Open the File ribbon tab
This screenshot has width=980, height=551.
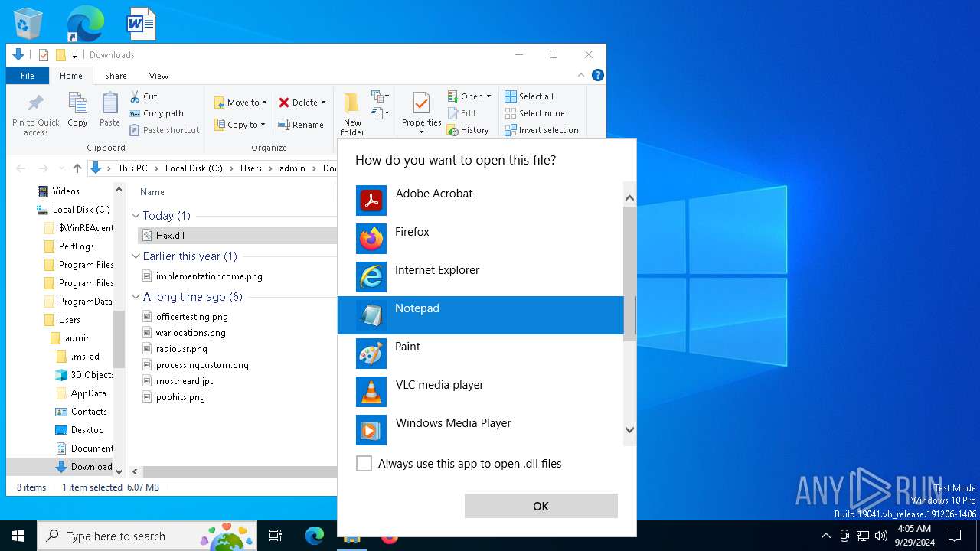[28, 76]
